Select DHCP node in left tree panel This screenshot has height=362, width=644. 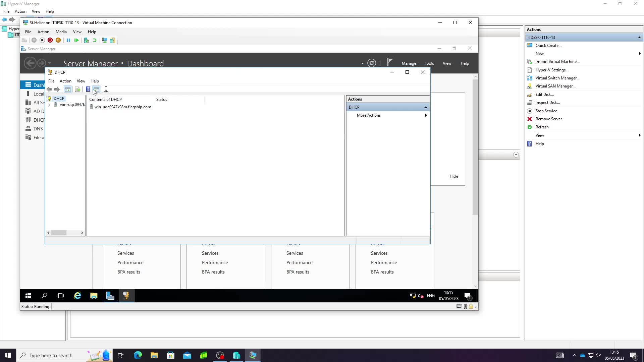59,98
